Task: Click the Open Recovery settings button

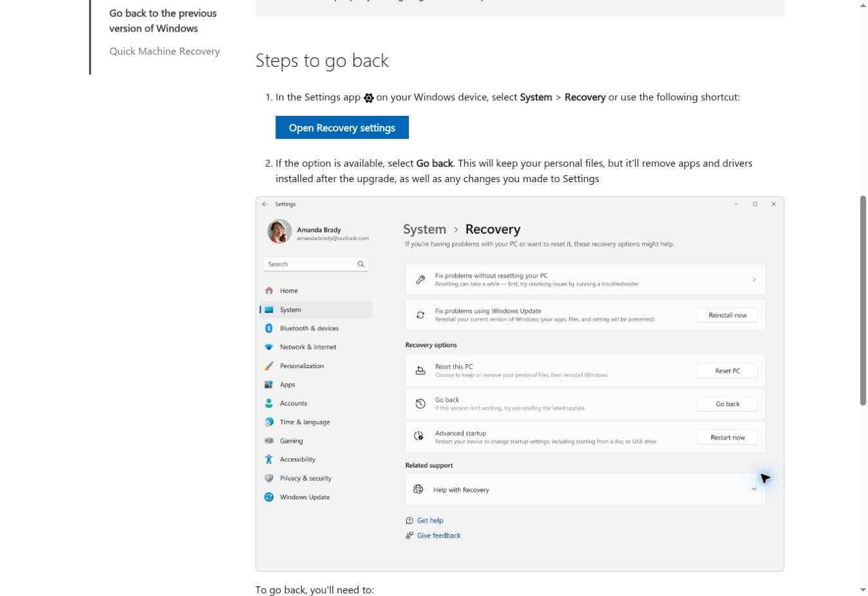Action: 342,127
